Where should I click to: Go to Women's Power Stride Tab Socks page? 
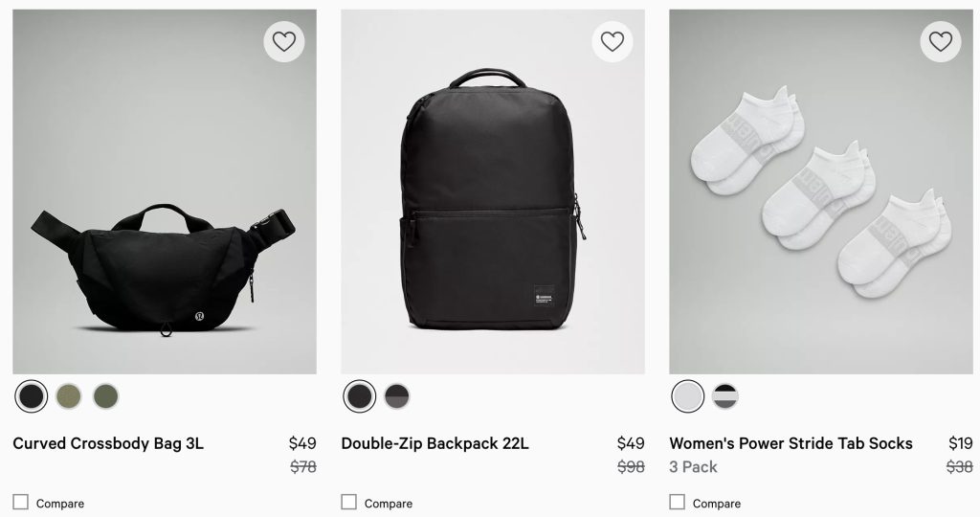point(791,443)
